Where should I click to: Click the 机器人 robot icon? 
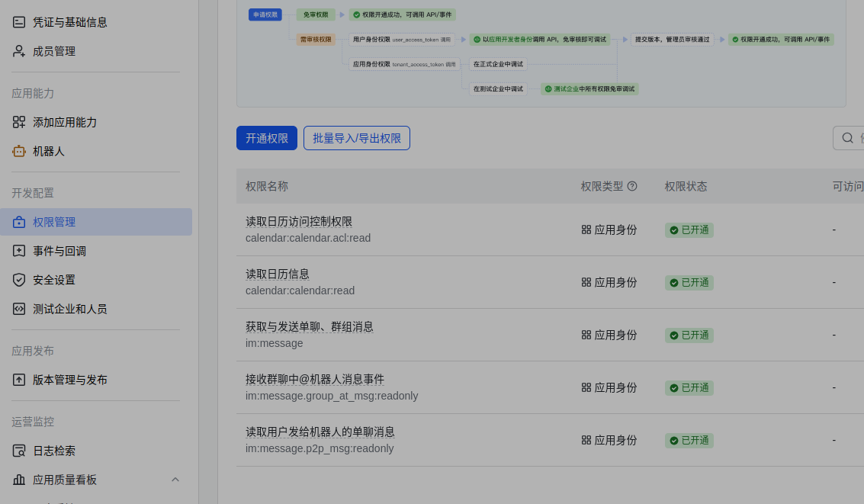[19, 151]
